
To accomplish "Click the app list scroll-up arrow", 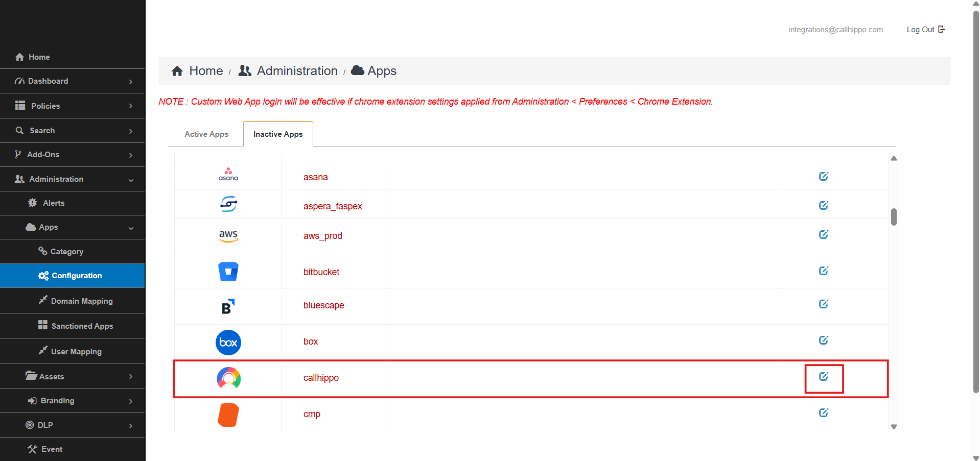I will pyautogui.click(x=894, y=158).
